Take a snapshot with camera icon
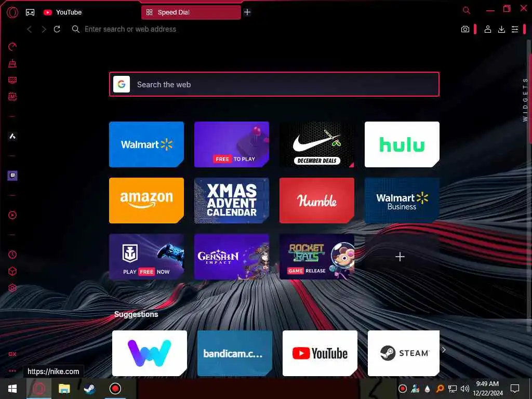Image resolution: width=532 pixels, height=399 pixels. (x=465, y=29)
